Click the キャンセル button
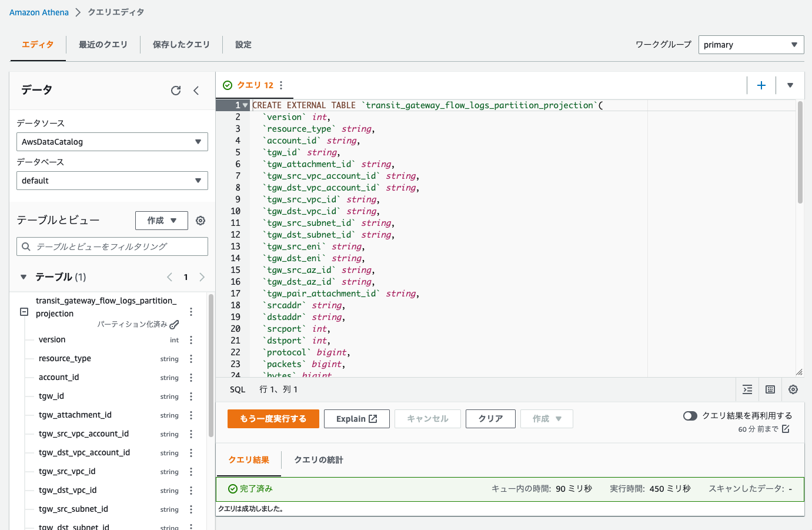The image size is (812, 530). click(x=427, y=419)
